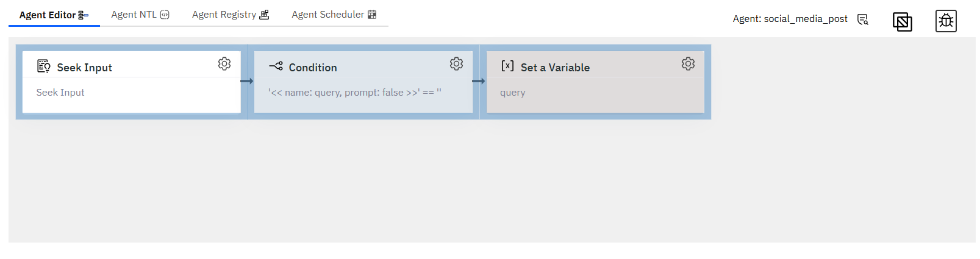Image resolution: width=980 pixels, height=259 pixels.
Task: Open settings gear on Condition node
Action: (456, 64)
